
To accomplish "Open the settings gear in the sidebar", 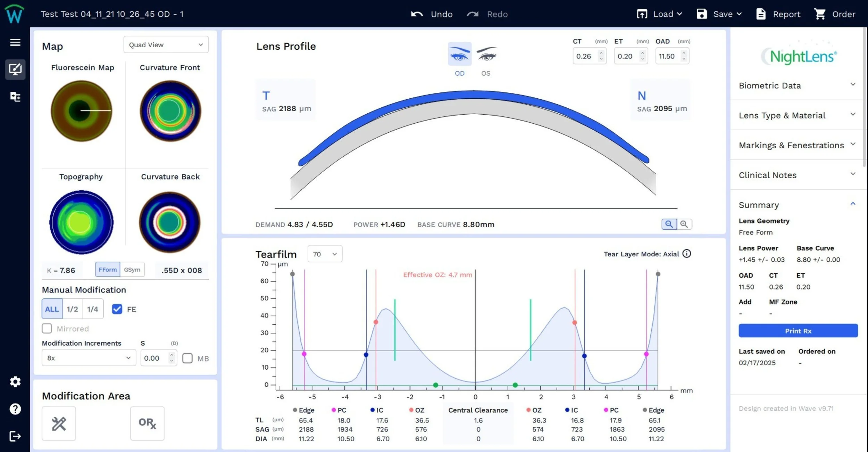I will (15, 382).
